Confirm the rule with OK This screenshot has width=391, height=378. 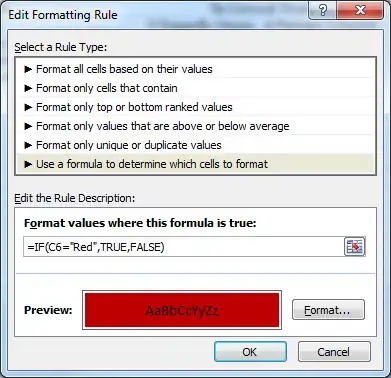250,352
